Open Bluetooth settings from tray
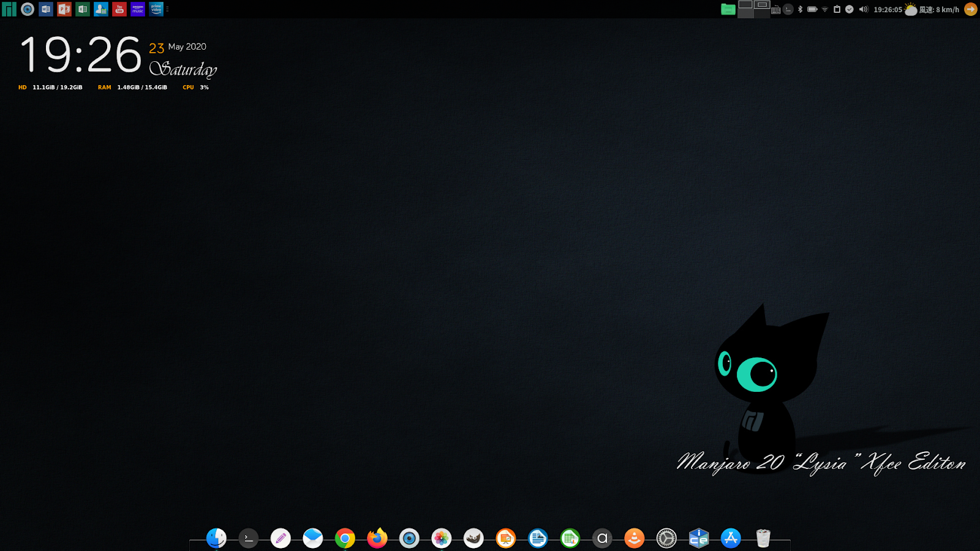 800,9
